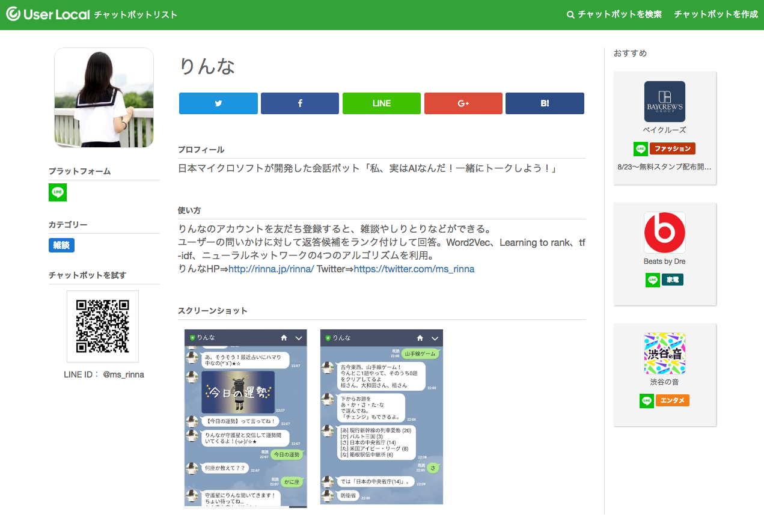This screenshot has height=532, width=764.
Task: Click LINE icon on ベイクルーズ card
Action: click(641, 148)
